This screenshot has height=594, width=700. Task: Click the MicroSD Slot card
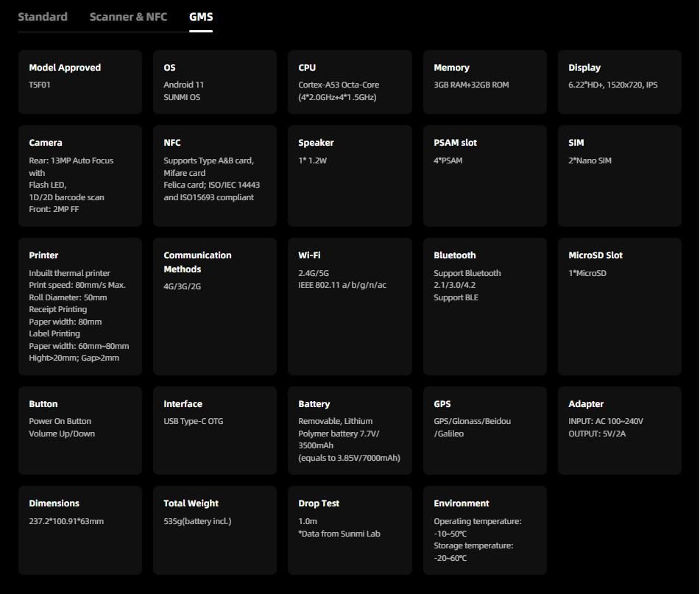point(619,306)
